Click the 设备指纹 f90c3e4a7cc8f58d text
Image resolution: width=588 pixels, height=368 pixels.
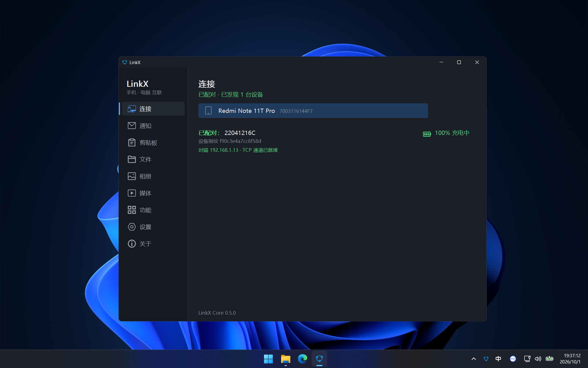coord(230,141)
